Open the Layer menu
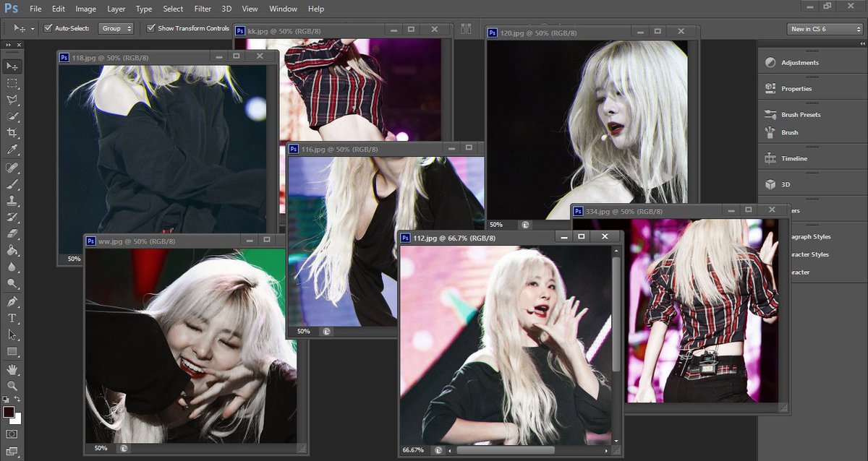The width and height of the screenshot is (868, 461). [116, 9]
